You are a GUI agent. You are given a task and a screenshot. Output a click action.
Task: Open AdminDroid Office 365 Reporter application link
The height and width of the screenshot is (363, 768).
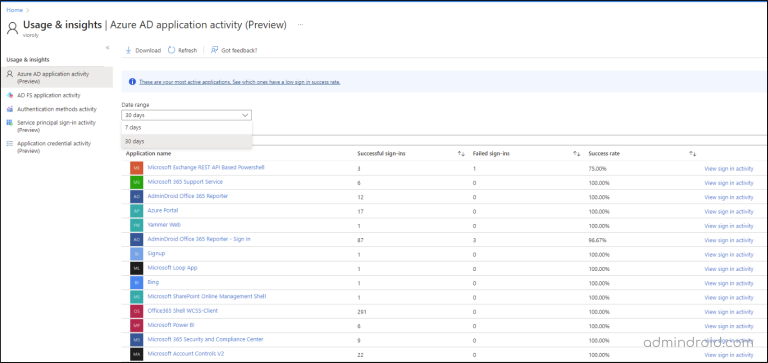[188, 196]
